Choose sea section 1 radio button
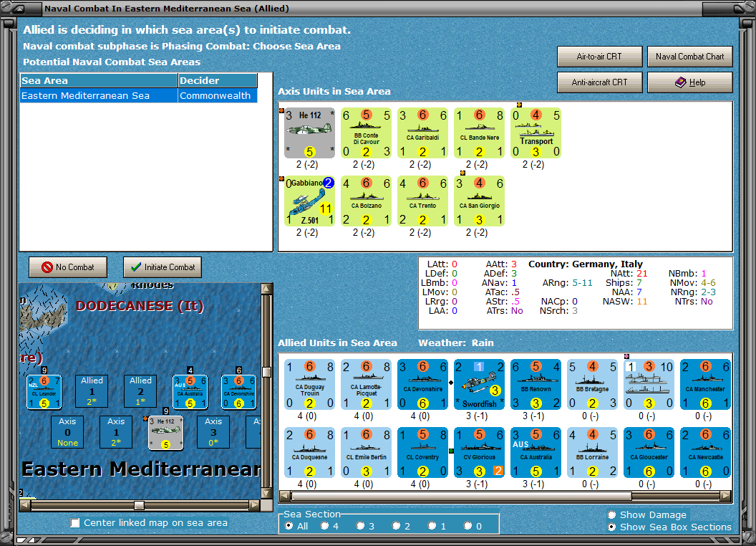The width and height of the screenshot is (756, 546). pyautogui.click(x=432, y=526)
